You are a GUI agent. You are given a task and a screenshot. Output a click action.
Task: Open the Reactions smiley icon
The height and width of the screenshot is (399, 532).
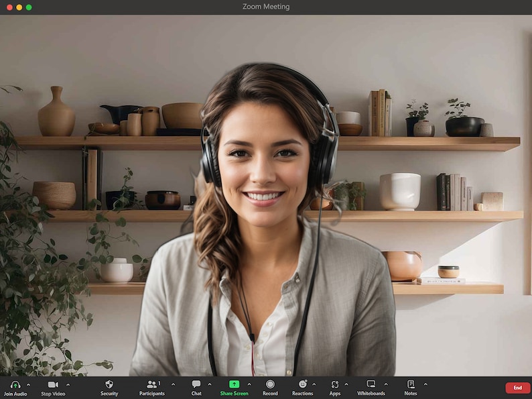(303, 384)
